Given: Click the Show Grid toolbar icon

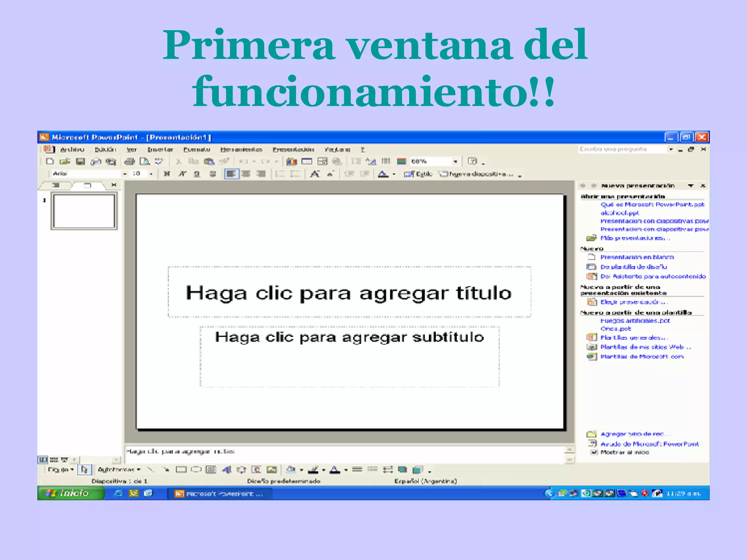Looking at the screenshot, I should tap(386, 161).
